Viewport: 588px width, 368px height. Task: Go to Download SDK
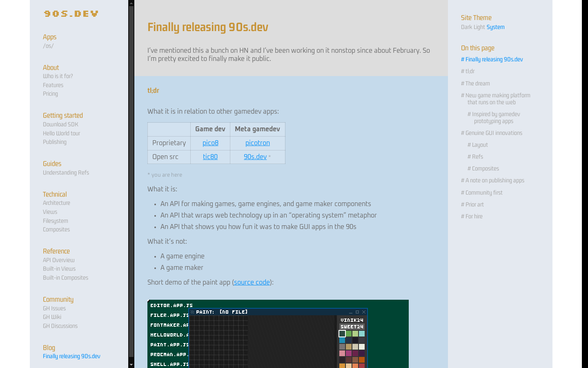point(60,124)
